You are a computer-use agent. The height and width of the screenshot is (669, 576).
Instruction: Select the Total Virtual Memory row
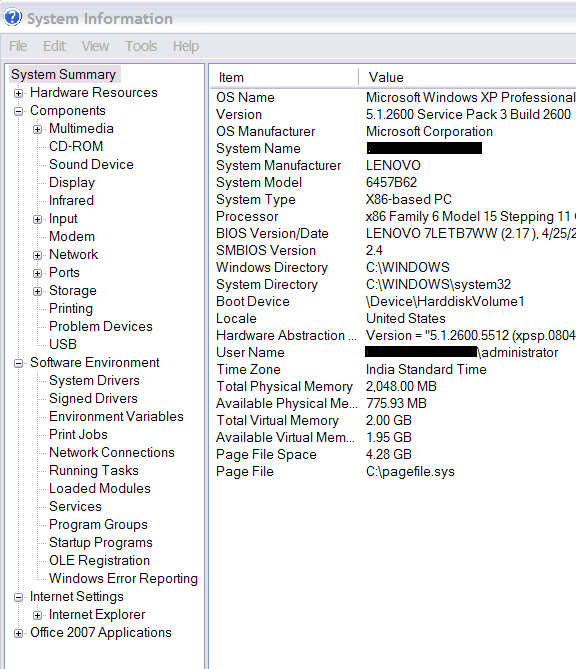click(393, 421)
